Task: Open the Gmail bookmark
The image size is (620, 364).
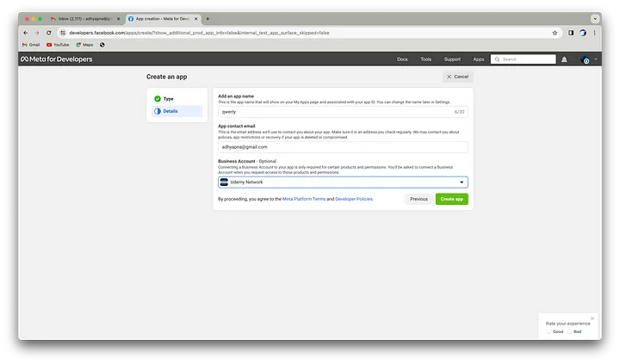Action: [31, 45]
